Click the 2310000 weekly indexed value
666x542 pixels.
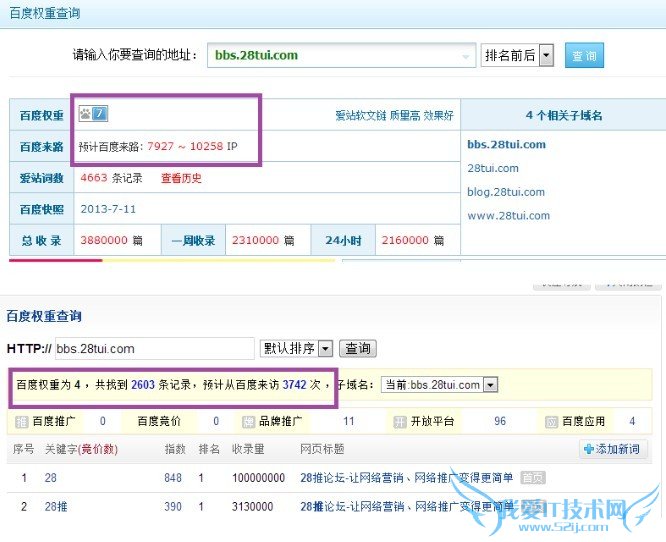(255, 240)
